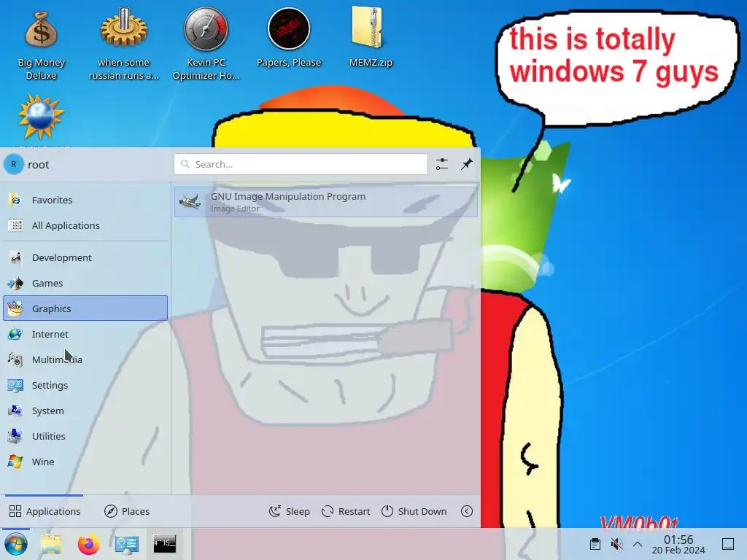Launch GNU Image Manipulation Program
Viewport: 747px width, 560px height.
pos(326,202)
